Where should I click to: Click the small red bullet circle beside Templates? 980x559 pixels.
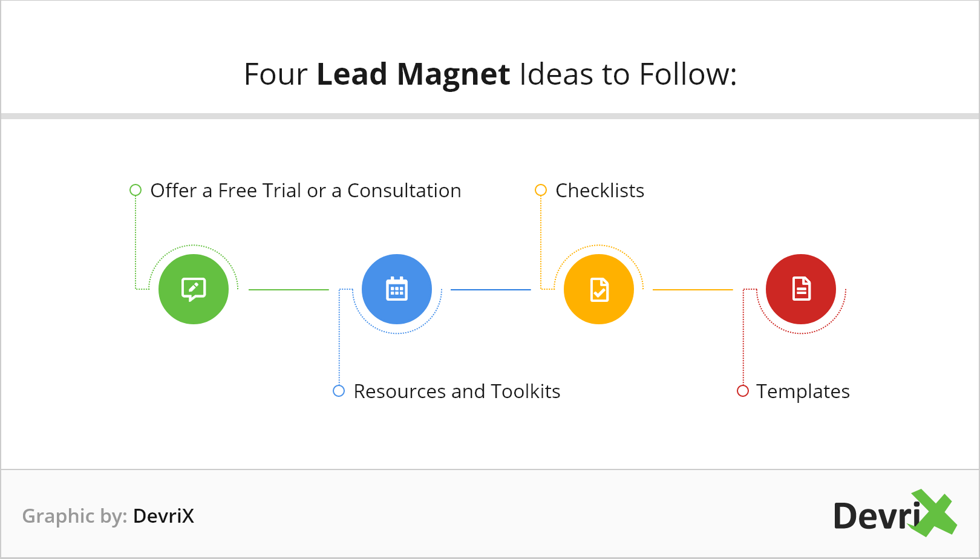[743, 391]
